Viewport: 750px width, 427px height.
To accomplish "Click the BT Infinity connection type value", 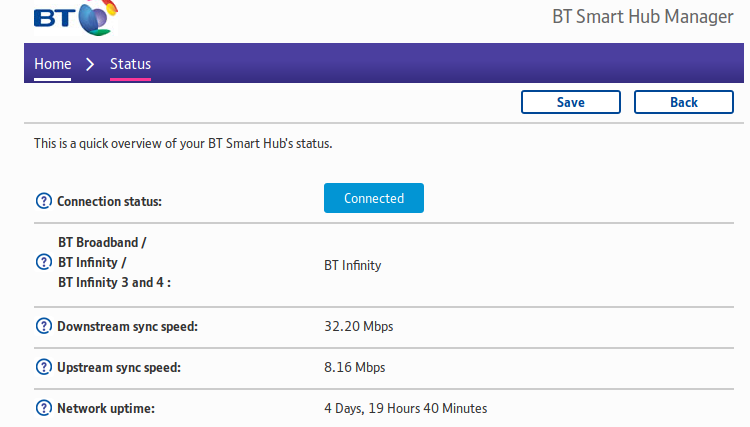I will (352, 265).
